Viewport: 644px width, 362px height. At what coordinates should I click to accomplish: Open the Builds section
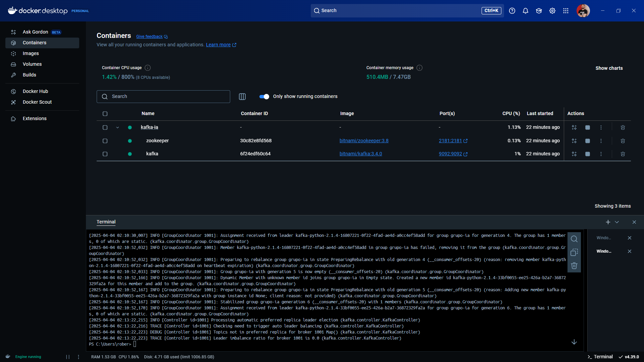tap(42, 75)
